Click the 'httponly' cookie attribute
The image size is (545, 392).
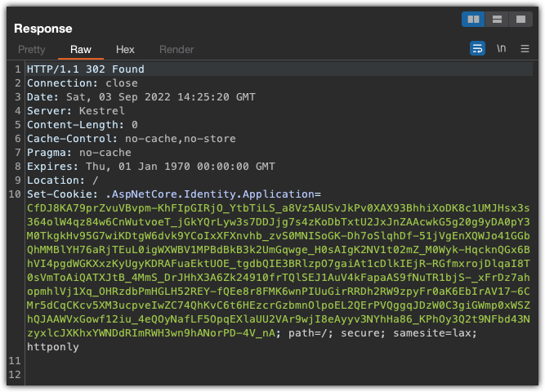coord(53,347)
